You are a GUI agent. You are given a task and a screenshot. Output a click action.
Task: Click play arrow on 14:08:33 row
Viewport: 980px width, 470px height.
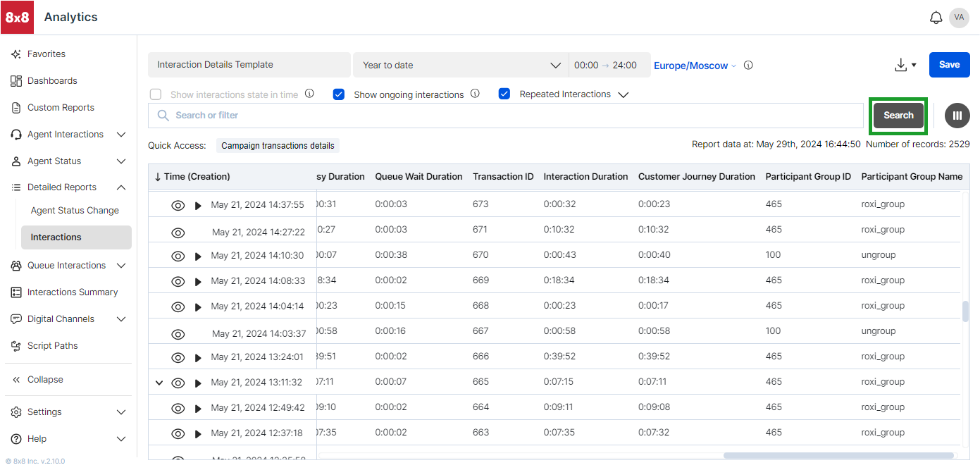(x=198, y=281)
